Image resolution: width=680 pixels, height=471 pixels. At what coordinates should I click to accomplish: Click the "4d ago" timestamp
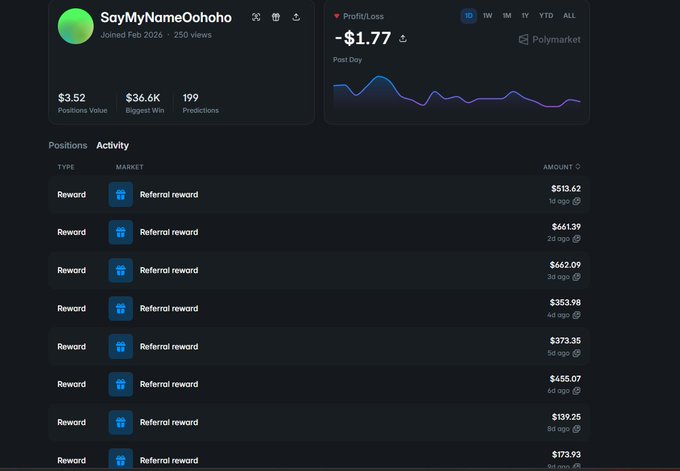[x=558, y=315]
